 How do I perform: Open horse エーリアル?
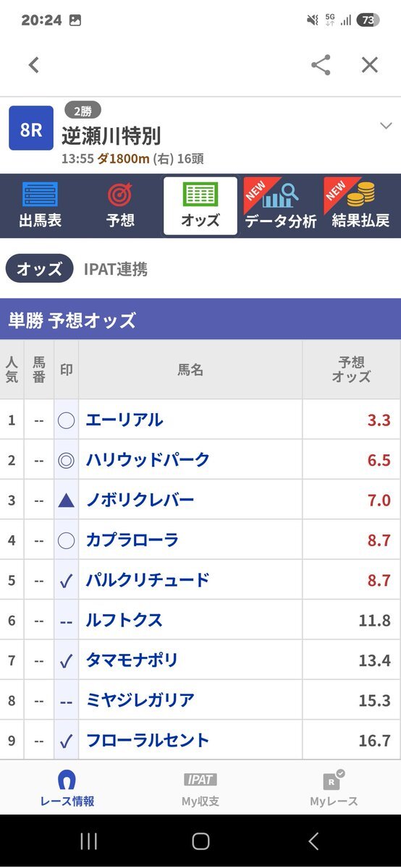124,420
